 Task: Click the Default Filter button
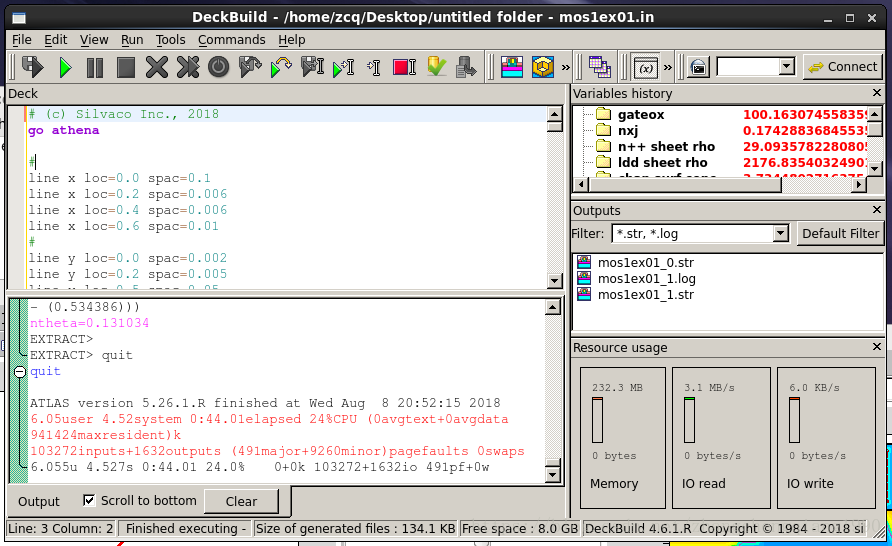click(840, 233)
